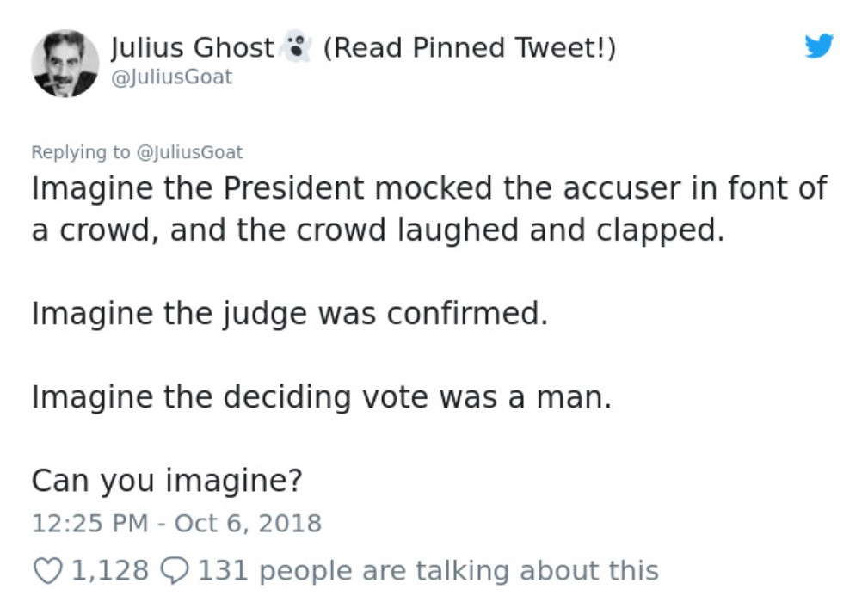The image size is (868, 614).
Task: Click the 1,128 likes count
Action: [110, 570]
